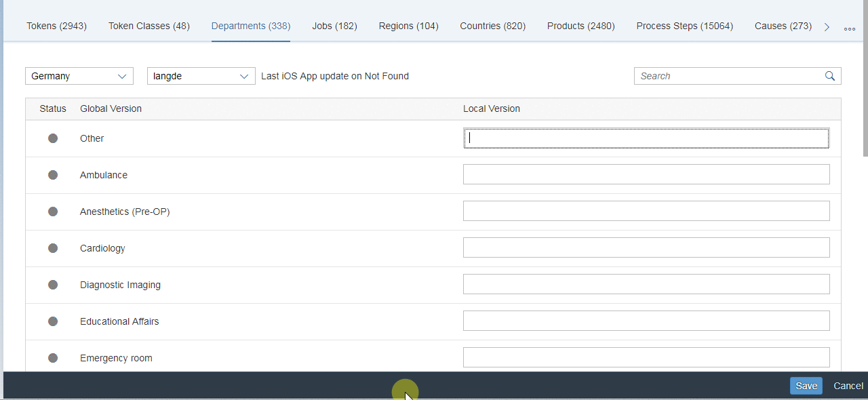Switch to the Jobs tab
Viewport: 868px width, 400px height.
(334, 26)
